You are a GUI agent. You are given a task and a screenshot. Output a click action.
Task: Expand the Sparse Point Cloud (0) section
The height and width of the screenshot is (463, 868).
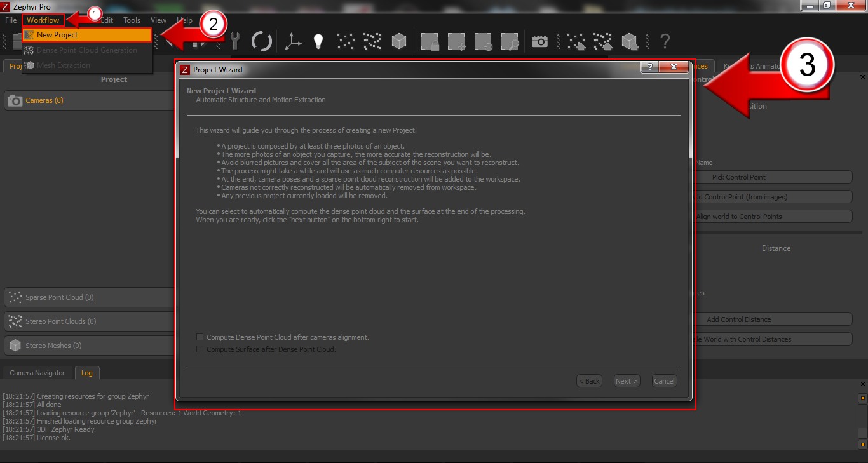[x=90, y=297]
